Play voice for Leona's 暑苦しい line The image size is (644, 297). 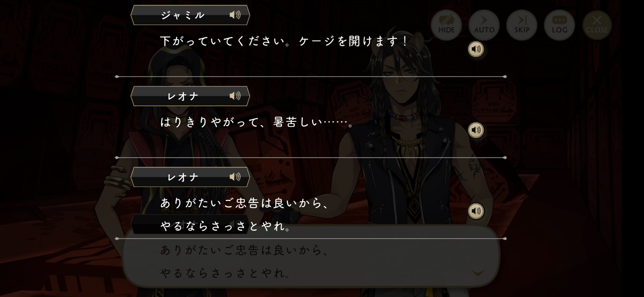tap(476, 130)
